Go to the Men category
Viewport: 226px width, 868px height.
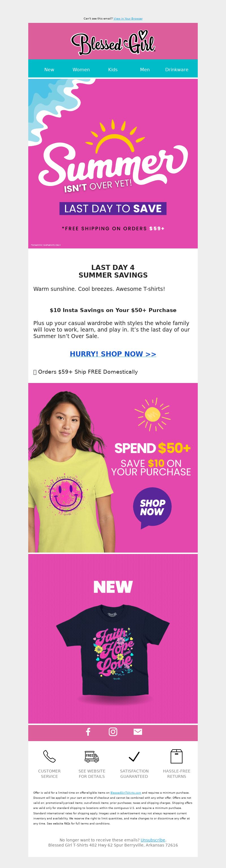145,70
